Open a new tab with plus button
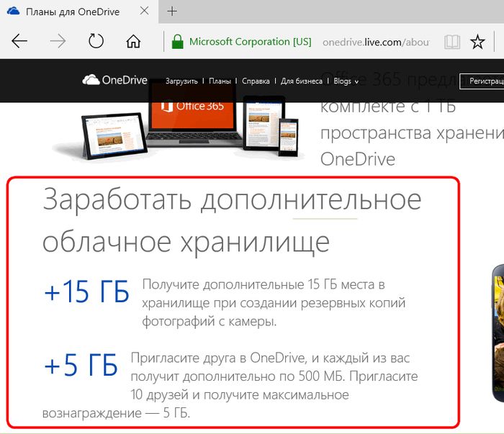Image resolution: width=504 pixels, height=434 pixels. (x=172, y=12)
